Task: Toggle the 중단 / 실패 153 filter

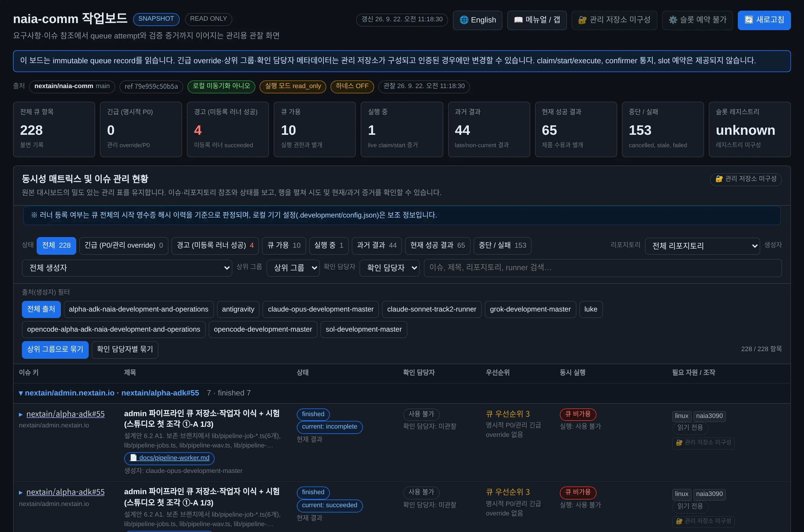Action: pyautogui.click(x=502, y=245)
